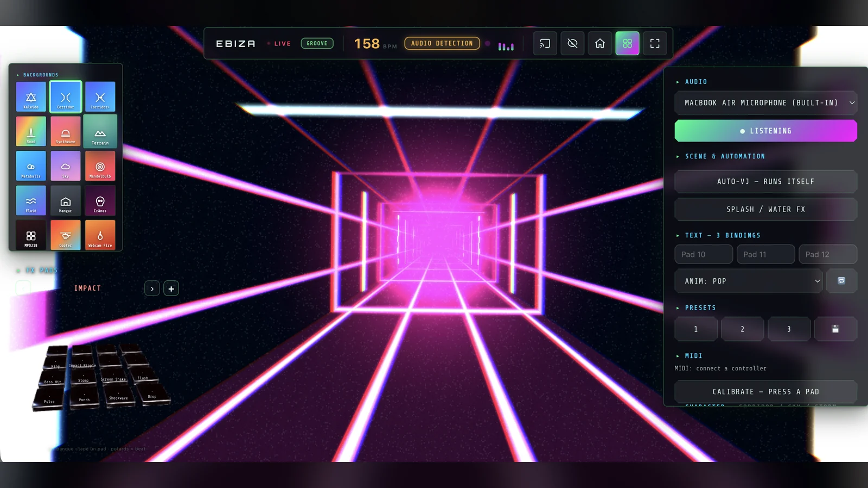Collapse the TEXT – 3 BINDINGS section
This screenshot has width=868, height=488.
click(x=718, y=235)
